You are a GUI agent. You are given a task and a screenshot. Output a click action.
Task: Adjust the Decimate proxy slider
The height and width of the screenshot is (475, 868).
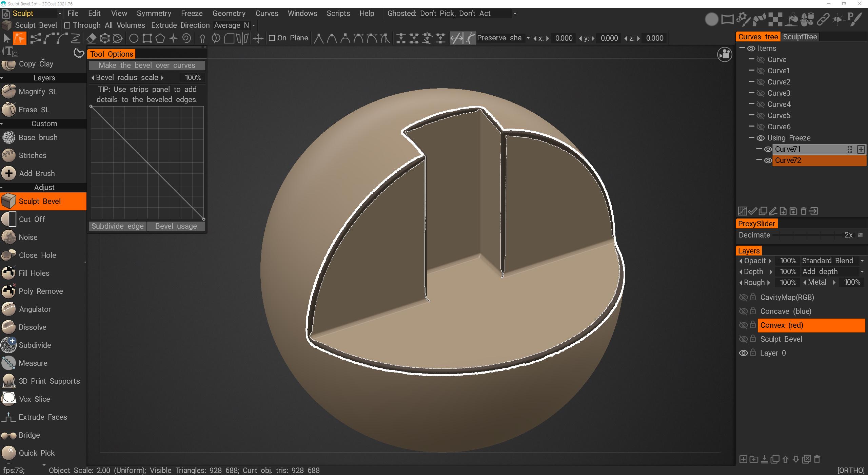coord(808,235)
